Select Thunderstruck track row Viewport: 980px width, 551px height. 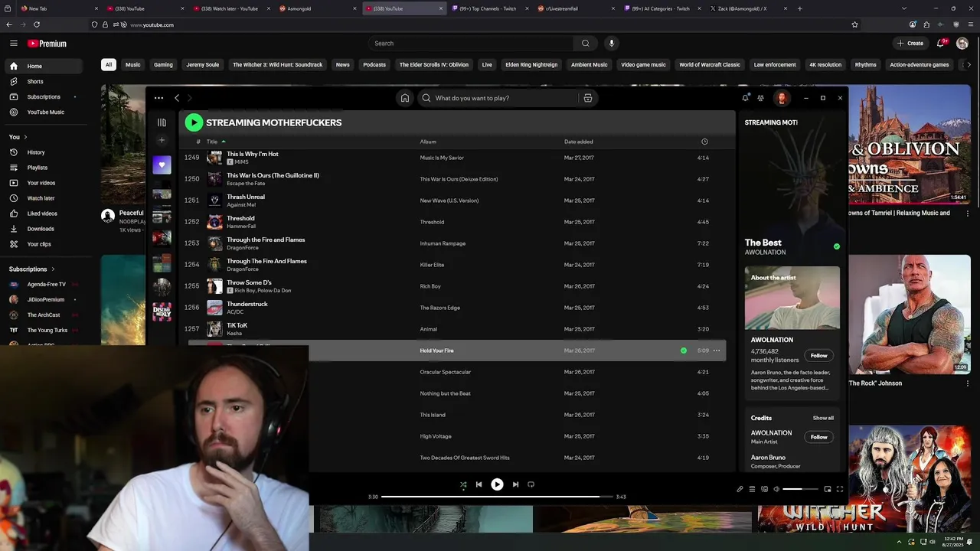(x=456, y=308)
